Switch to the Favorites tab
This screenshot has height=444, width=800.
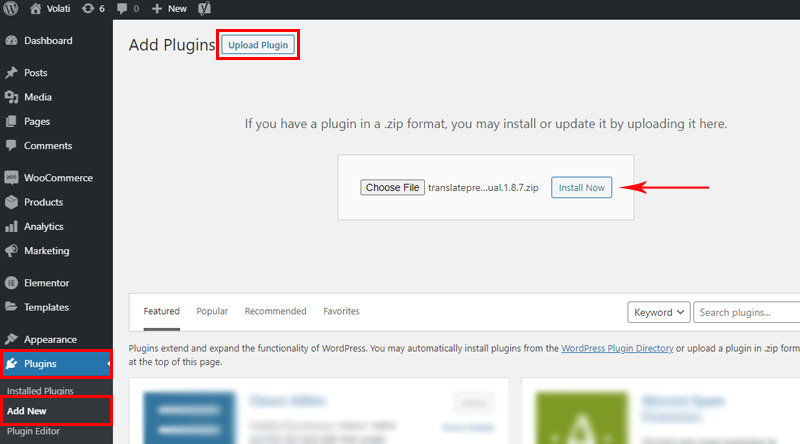(x=341, y=311)
